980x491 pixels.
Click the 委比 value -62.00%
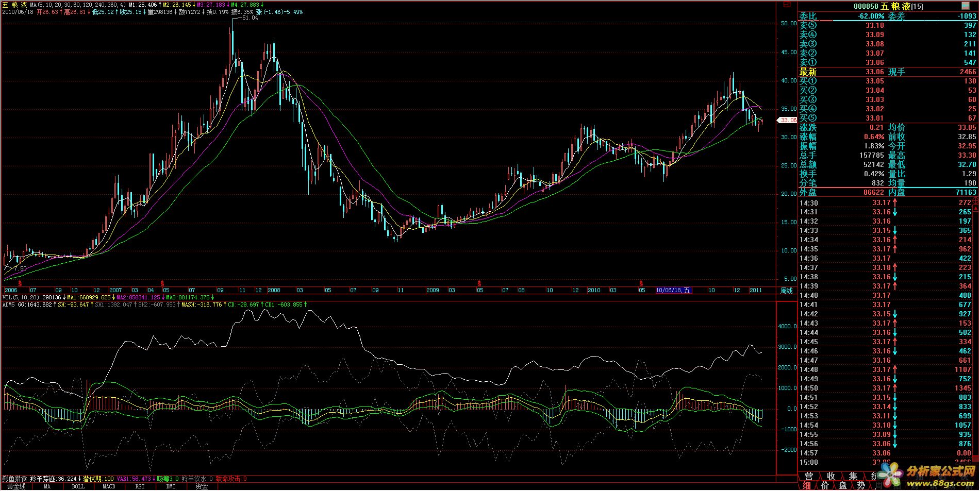tap(871, 16)
